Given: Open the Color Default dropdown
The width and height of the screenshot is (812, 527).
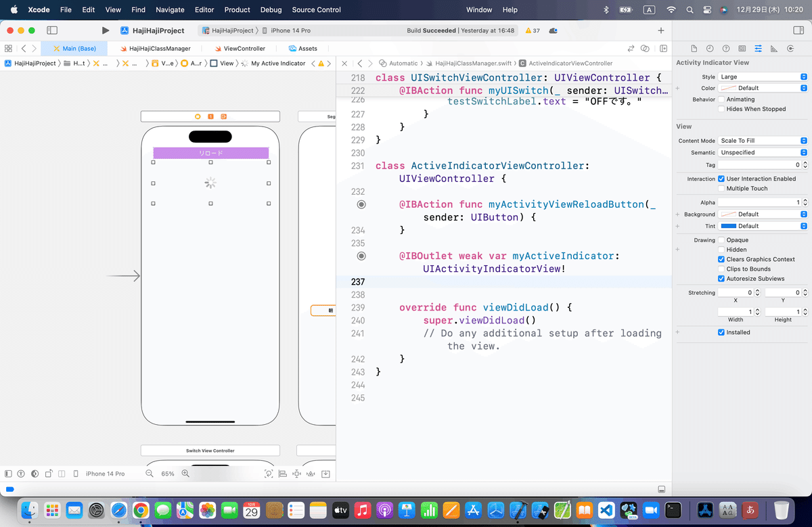Looking at the screenshot, I should pyautogui.click(x=763, y=88).
